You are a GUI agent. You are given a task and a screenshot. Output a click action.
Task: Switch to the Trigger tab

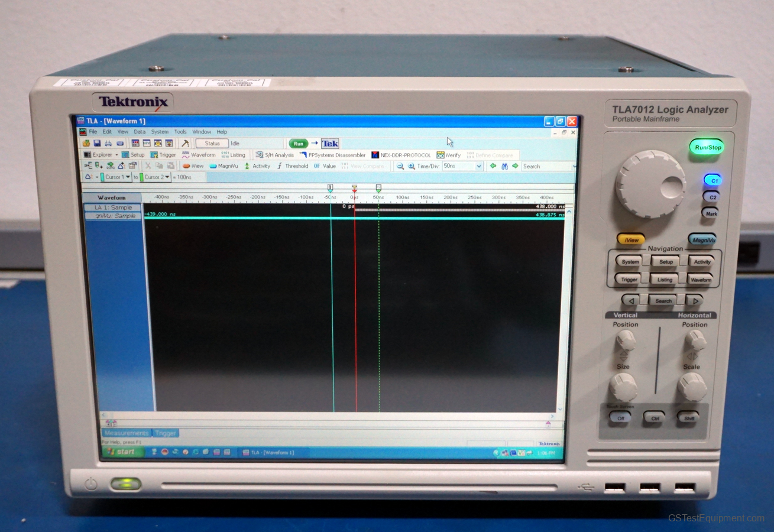166,433
